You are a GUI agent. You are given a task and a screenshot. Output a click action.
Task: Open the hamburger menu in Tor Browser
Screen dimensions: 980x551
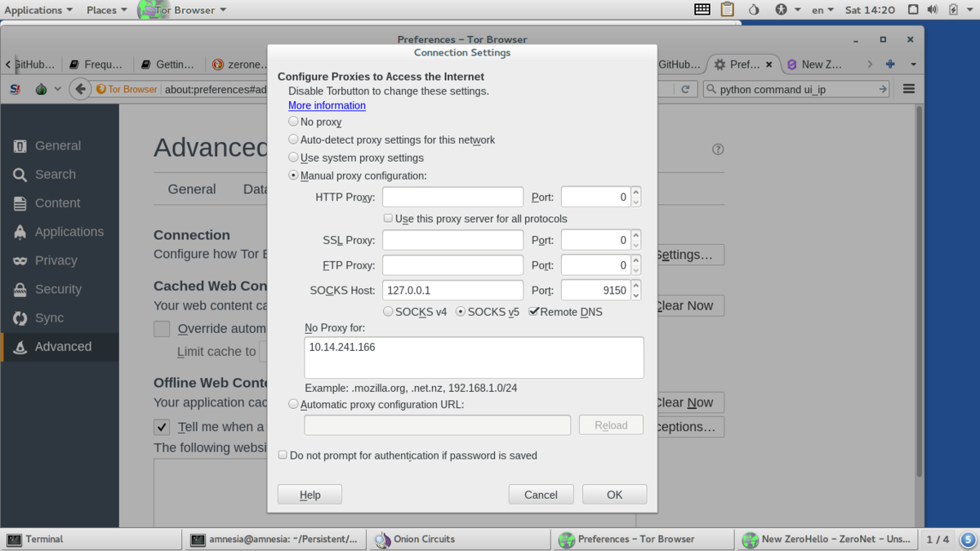point(908,89)
